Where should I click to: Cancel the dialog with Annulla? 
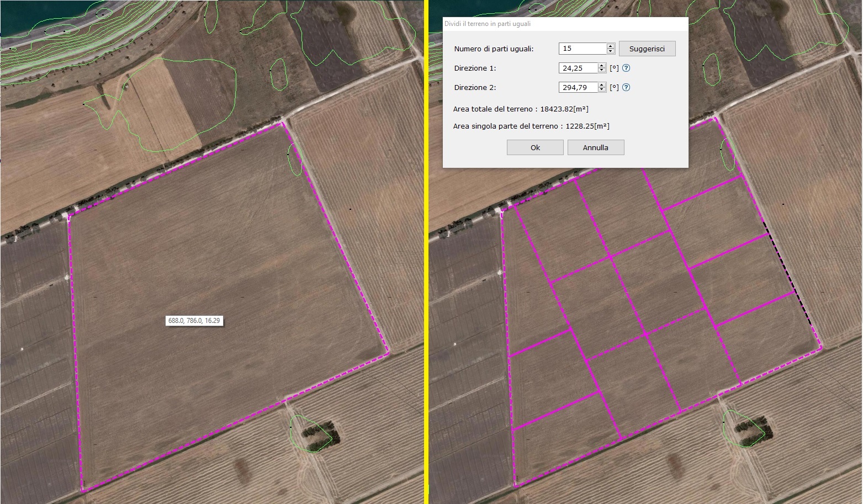click(x=595, y=147)
